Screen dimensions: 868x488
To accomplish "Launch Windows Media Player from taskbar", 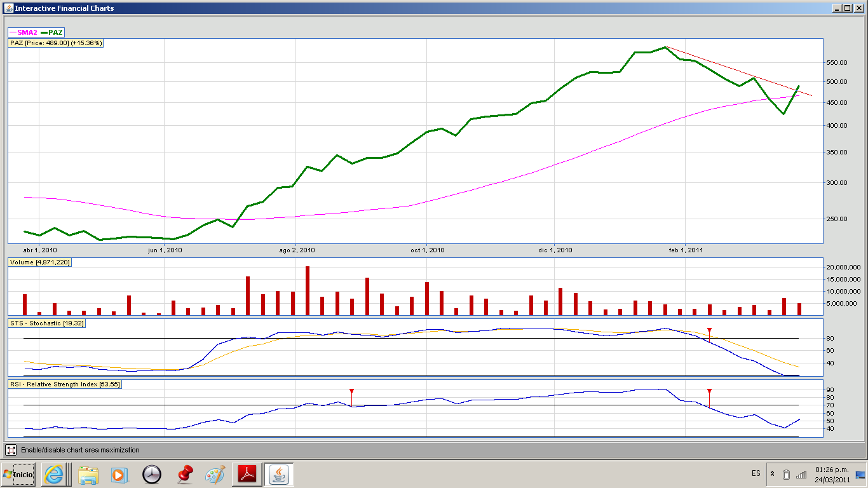I will click(119, 474).
